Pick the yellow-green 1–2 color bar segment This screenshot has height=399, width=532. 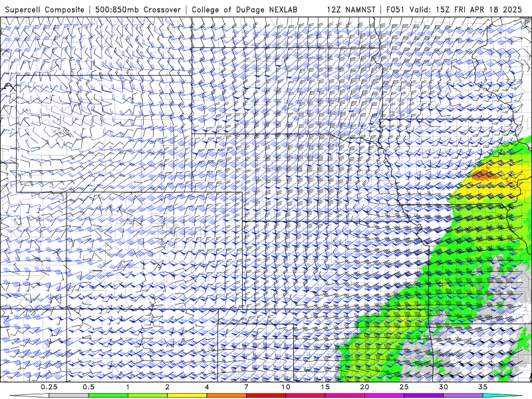(x=148, y=396)
